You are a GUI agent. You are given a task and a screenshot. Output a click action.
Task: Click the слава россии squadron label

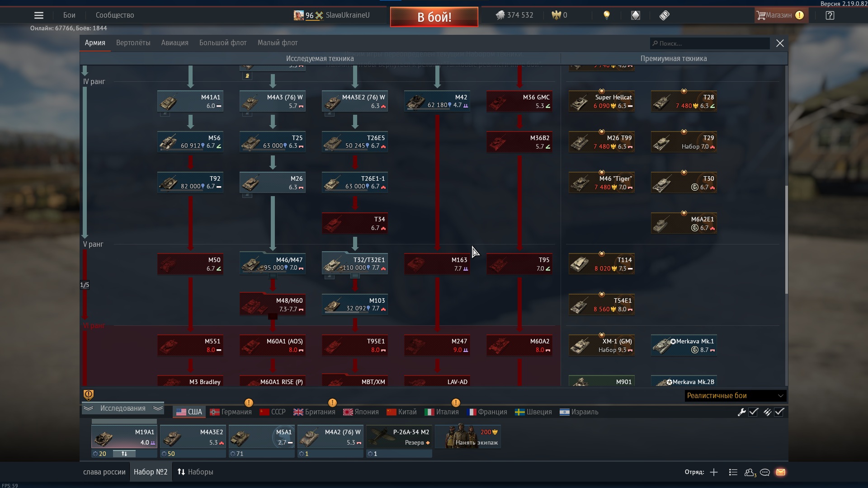point(104,472)
